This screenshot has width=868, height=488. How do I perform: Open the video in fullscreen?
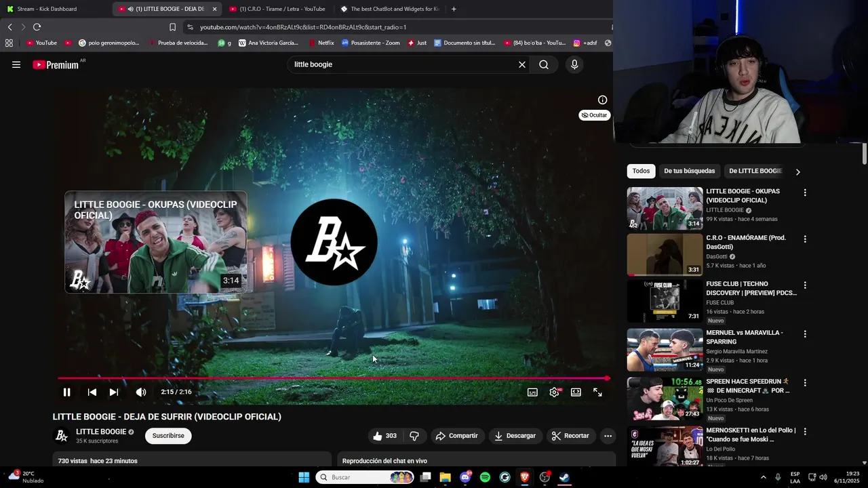597,392
